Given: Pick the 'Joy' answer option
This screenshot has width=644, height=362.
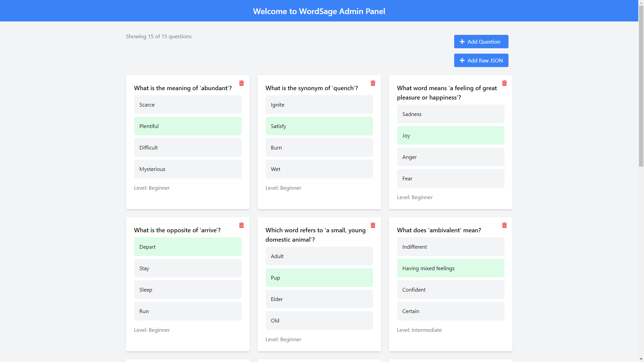Looking at the screenshot, I should tap(450, 135).
